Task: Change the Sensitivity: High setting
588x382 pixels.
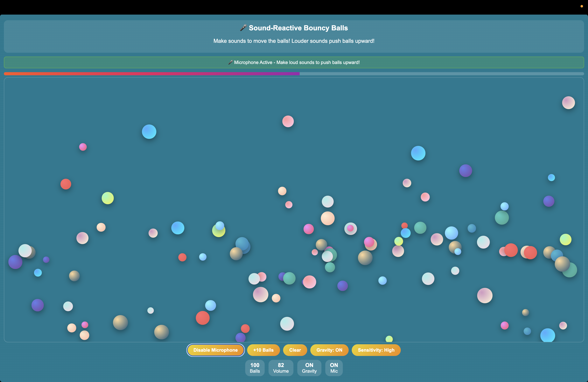Action: tap(376, 350)
